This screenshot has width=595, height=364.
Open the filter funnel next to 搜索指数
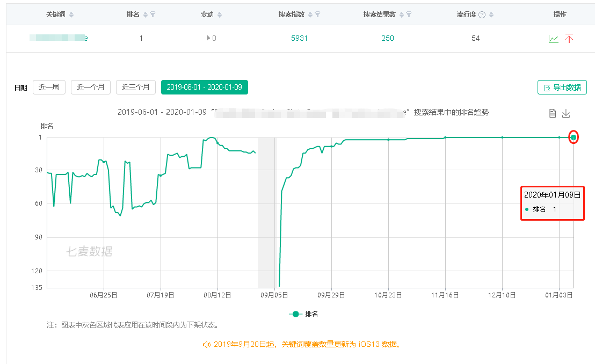318,13
